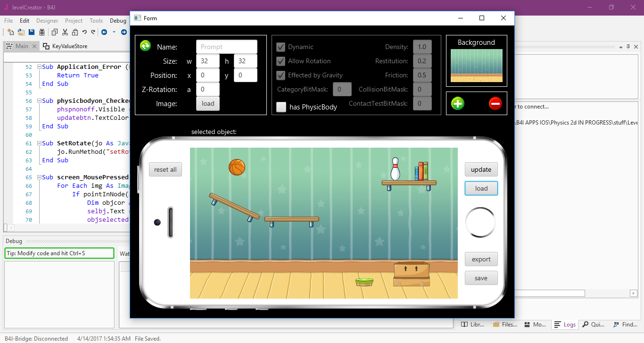
Task: Redo with the toolbar redo arrow
Action: pyautogui.click(x=93, y=32)
